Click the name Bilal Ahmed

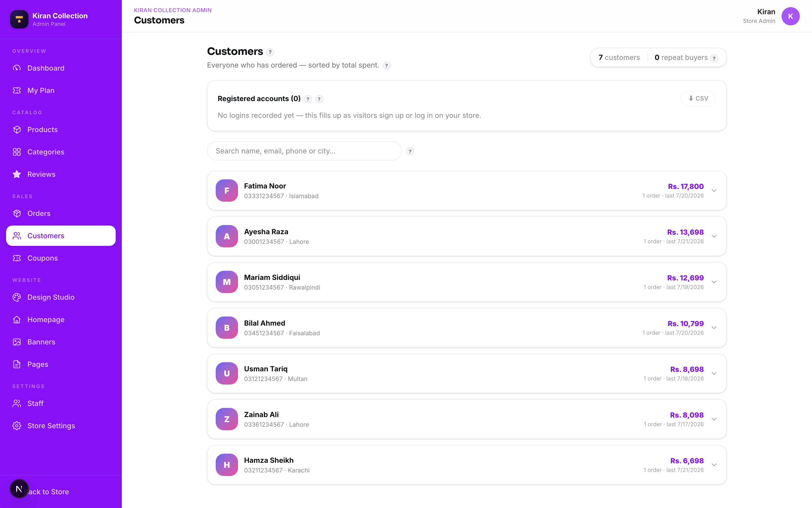(264, 323)
